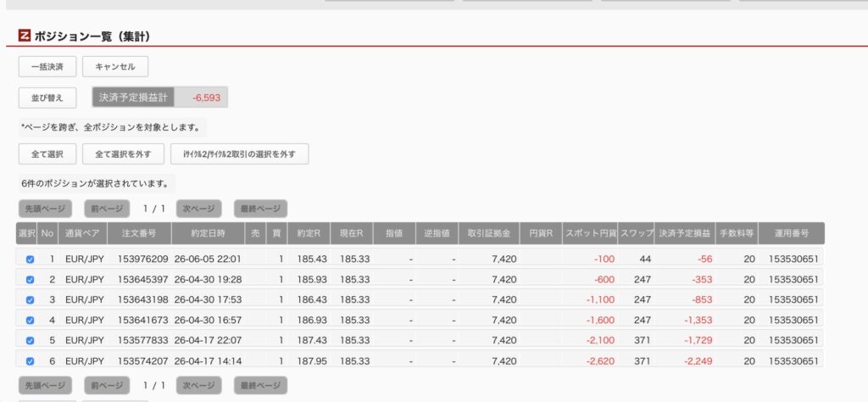Click spot yen value -2,620
The image size is (868, 402).
601,361
